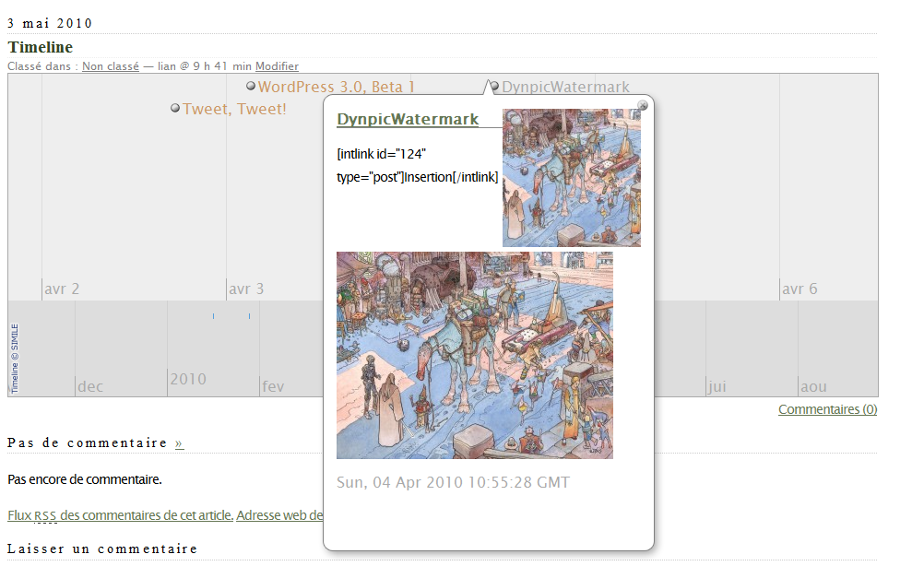Click the avr 2 date label
The height and width of the screenshot is (578, 924).
click(x=62, y=289)
